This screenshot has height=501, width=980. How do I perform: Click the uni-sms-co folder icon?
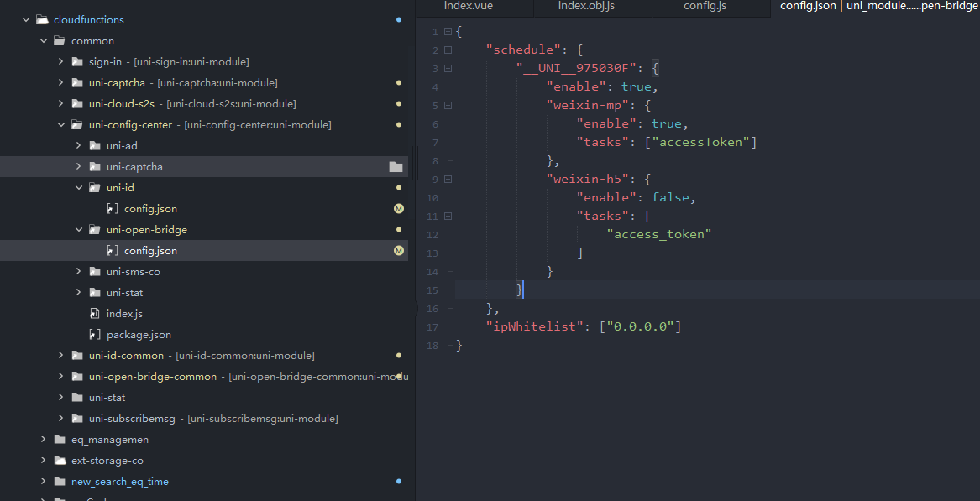click(94, 272)
